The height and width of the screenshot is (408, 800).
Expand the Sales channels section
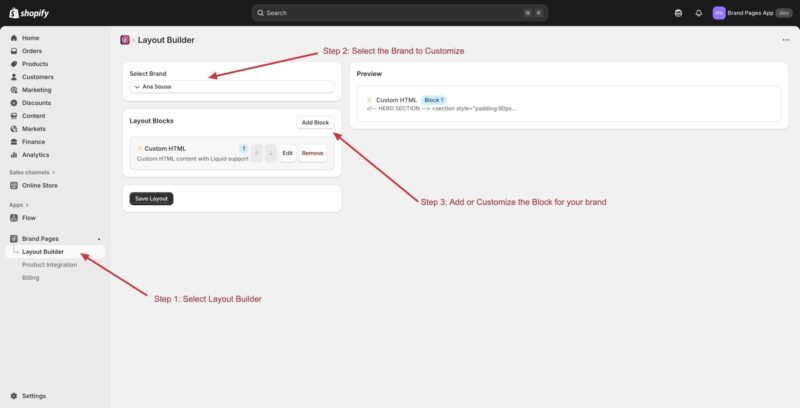click(32, 172)
